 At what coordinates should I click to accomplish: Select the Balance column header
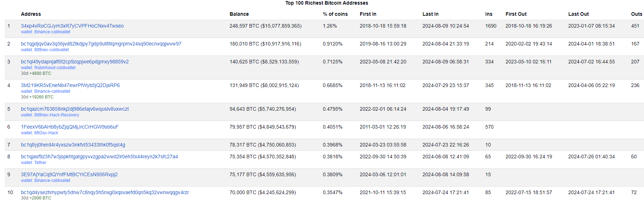coord(239,14)
